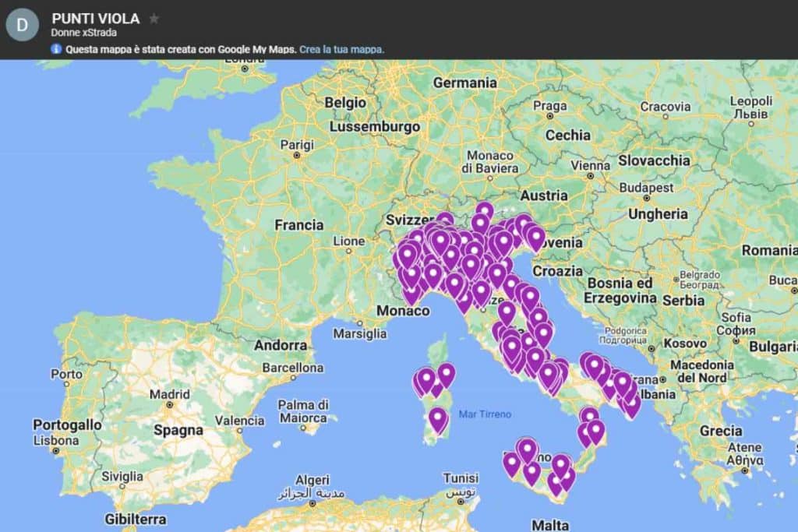The height and width of the screenshot is (532, 798).
Task: Click the 'Lisbona' city label
Action: (56, 440)
